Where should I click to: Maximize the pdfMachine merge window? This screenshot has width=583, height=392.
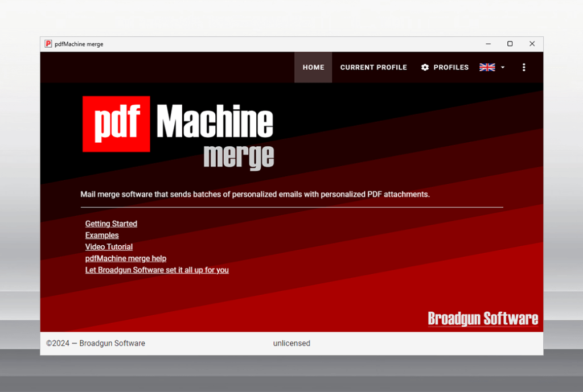coord(510,44)
